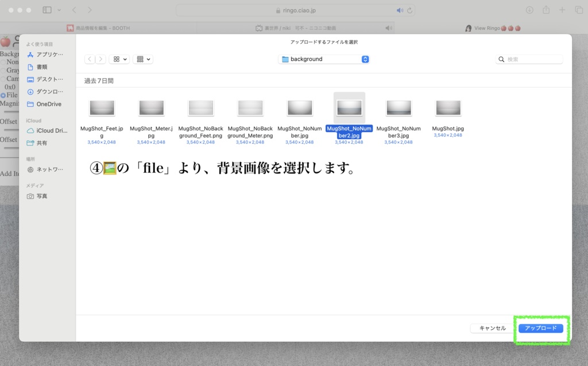Mute audio on the ニコニコ動画 tab
588x366 pixels.
(389, 28)
